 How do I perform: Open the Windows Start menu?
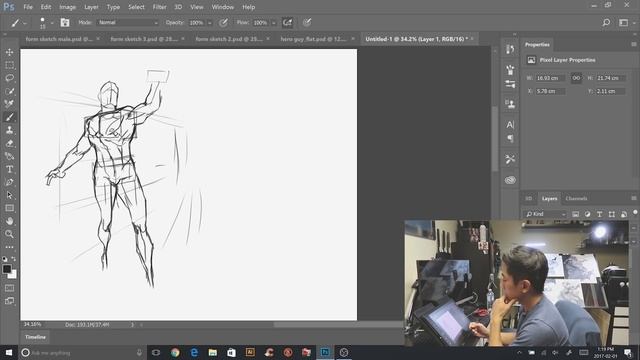pos(9,352)
